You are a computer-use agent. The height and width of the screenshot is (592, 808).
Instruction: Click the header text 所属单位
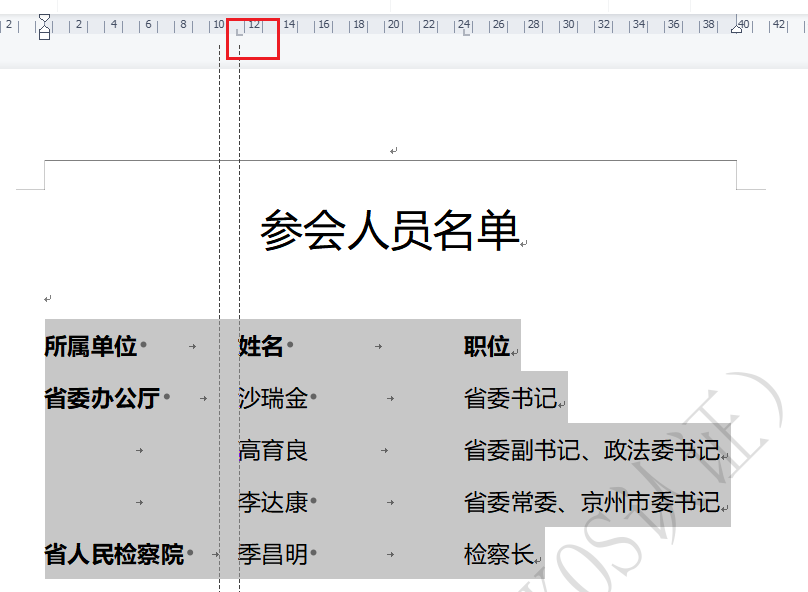tap(91, 347)
